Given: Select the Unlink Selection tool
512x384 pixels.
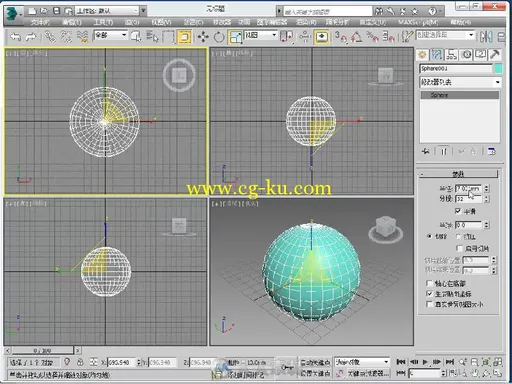Looking at the screenshot, I should (x=66, y=37).
